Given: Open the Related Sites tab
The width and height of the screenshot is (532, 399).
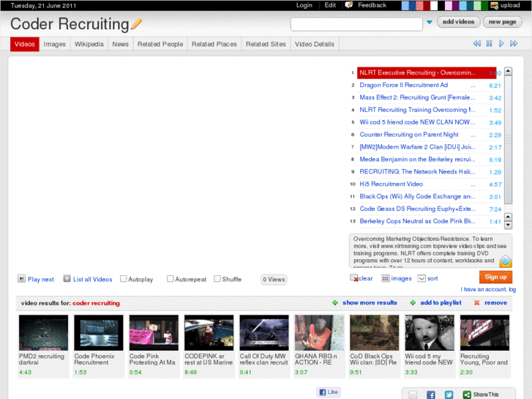Looking at the screenshot, I should point(266,44).
